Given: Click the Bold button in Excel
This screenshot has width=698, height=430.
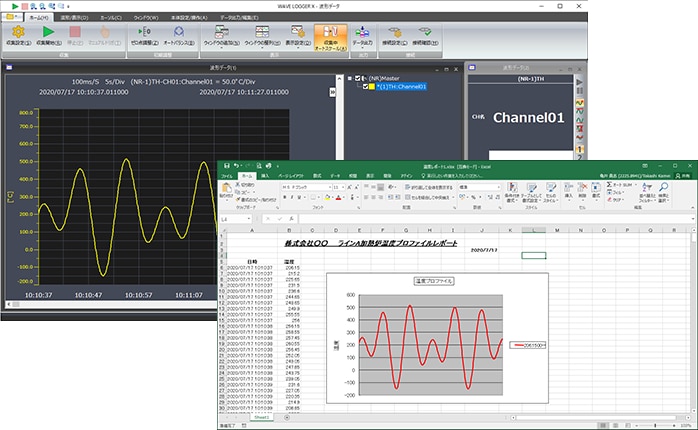Looking at the screenshot, I should [x=283, y=198].
